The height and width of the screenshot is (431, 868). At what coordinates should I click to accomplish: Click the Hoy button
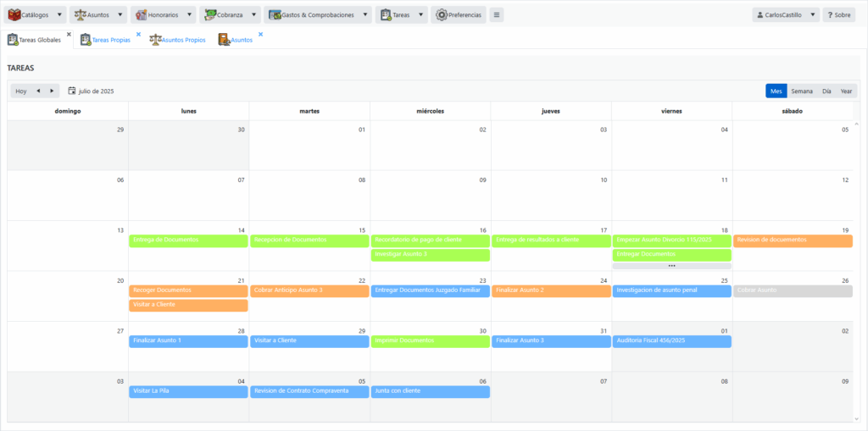tap(21, 91)
